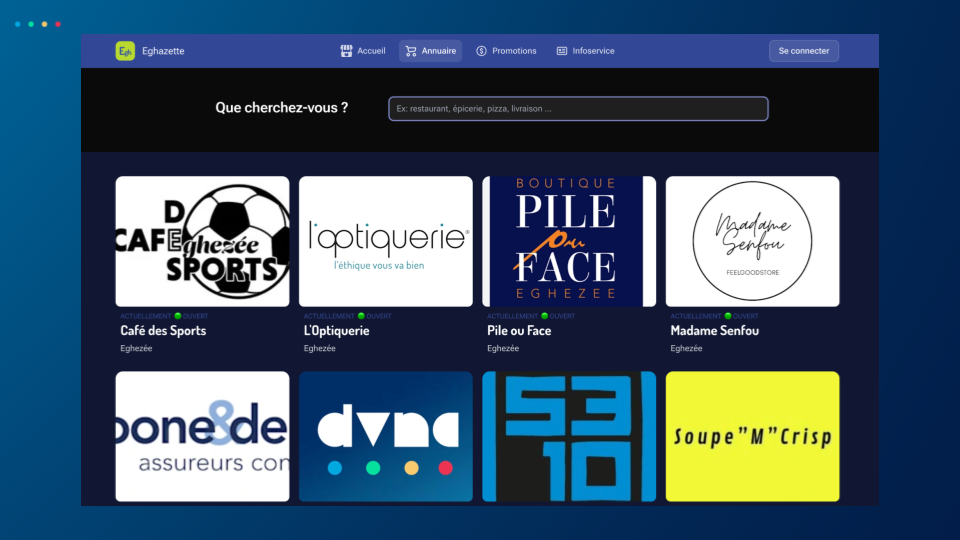
Task: Click the Eghazette logo icon
Action: pos(125,51)
